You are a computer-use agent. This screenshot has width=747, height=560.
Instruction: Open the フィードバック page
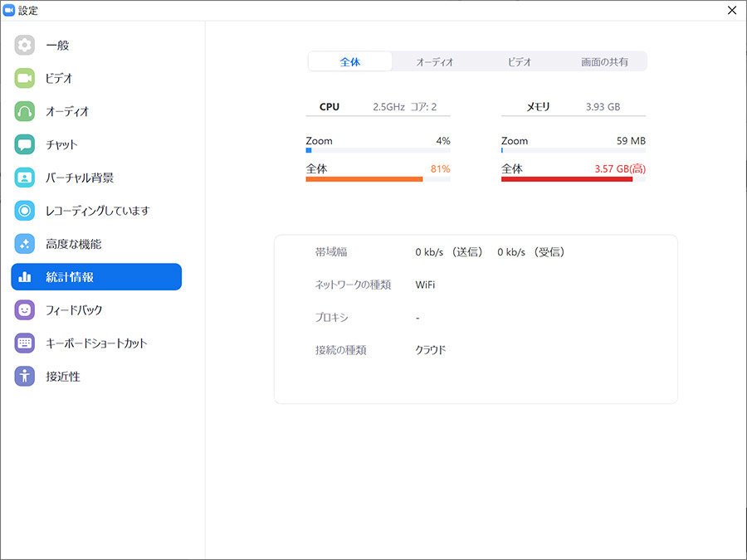point(96,310)
